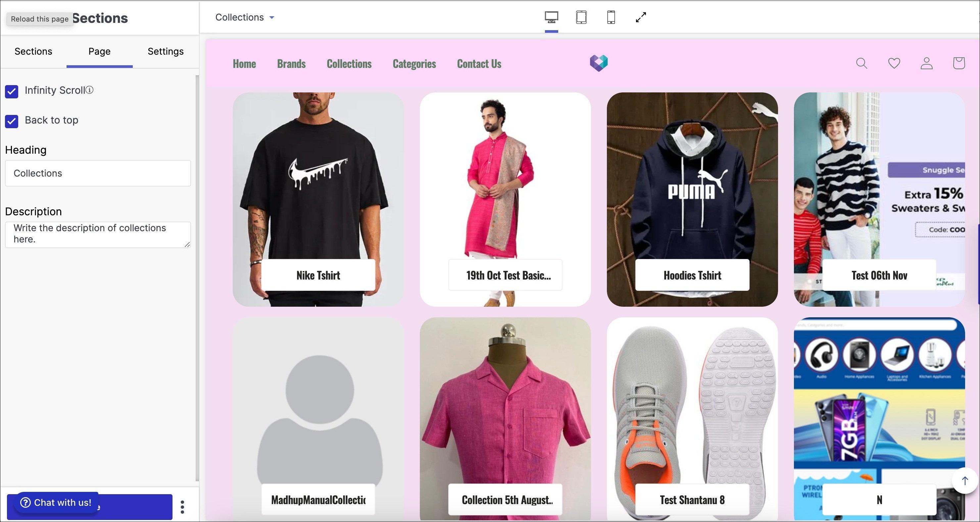Click the Description text area
This screenshot has width=980, height=522.
(98, 235)
